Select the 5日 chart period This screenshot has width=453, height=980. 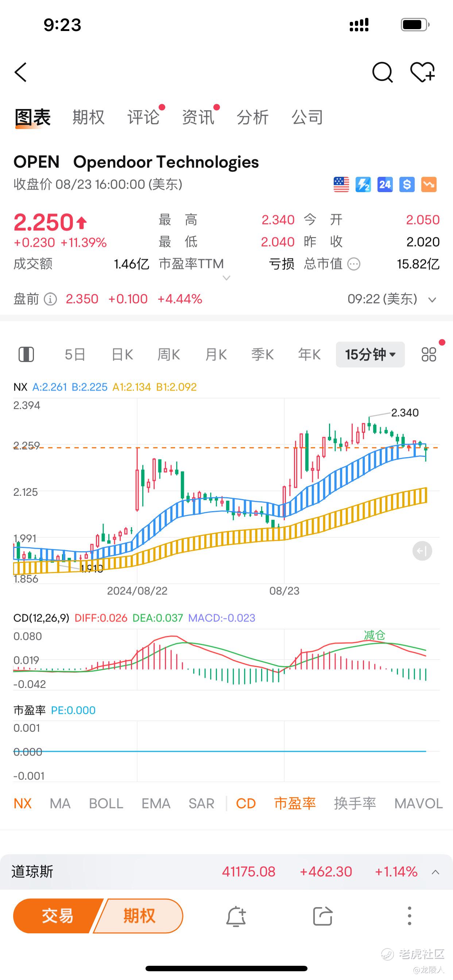click(x=75, y=355)
